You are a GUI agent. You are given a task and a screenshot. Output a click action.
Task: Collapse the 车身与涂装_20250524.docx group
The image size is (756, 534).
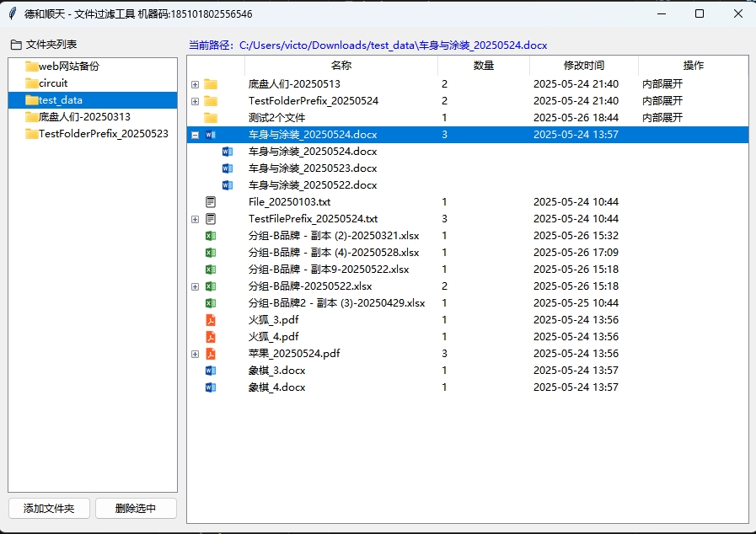(196, 135)
